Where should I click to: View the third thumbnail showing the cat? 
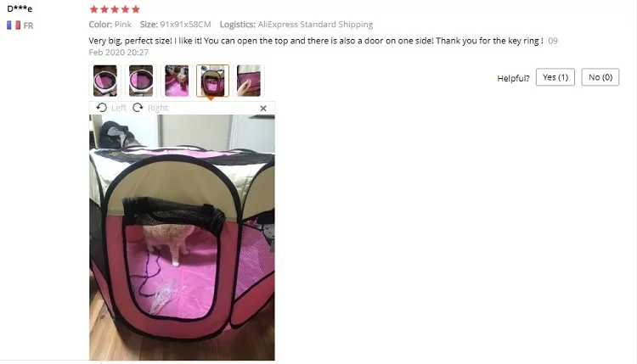[177, 81]
